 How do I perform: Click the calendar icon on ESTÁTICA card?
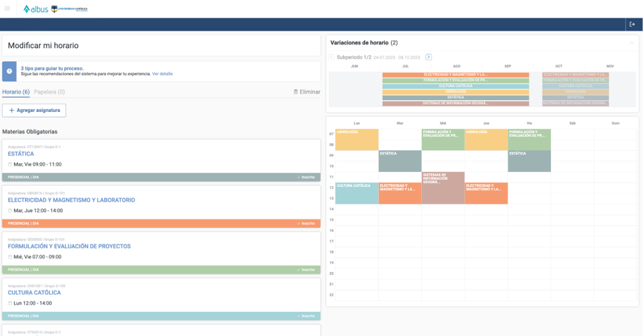(x=10, y=165)
